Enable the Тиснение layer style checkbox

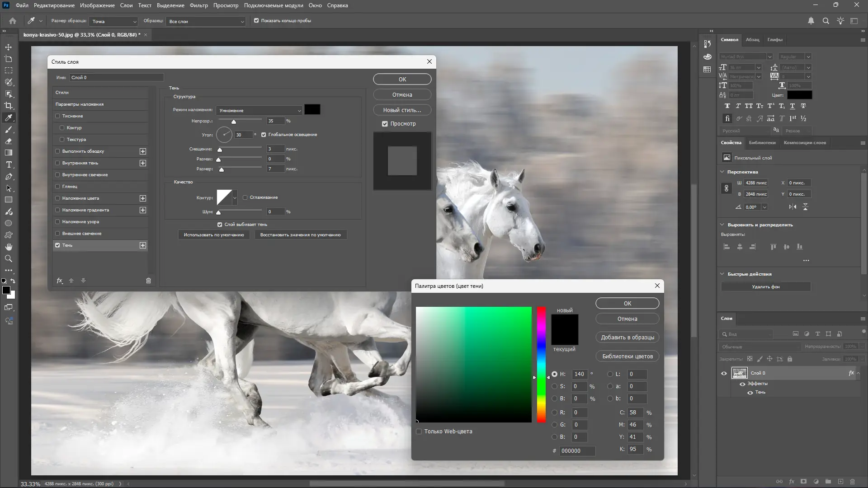point(57,116)
